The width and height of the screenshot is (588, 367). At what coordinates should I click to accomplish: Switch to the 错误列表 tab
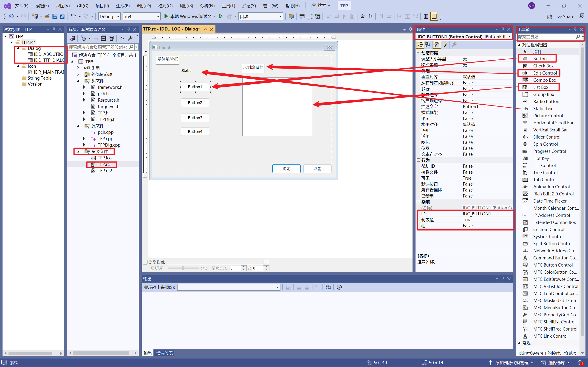click(x=164, y=353)
